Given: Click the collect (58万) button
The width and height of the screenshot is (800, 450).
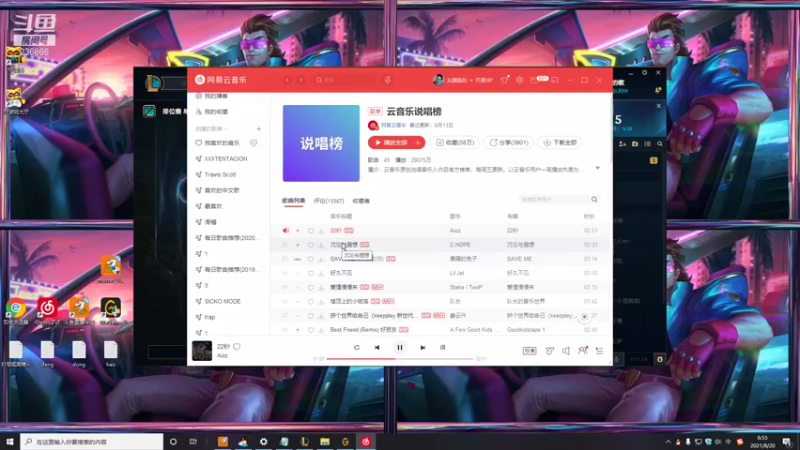Looking at the screenshot, I should pyautogui.click(x=455, y=143).
